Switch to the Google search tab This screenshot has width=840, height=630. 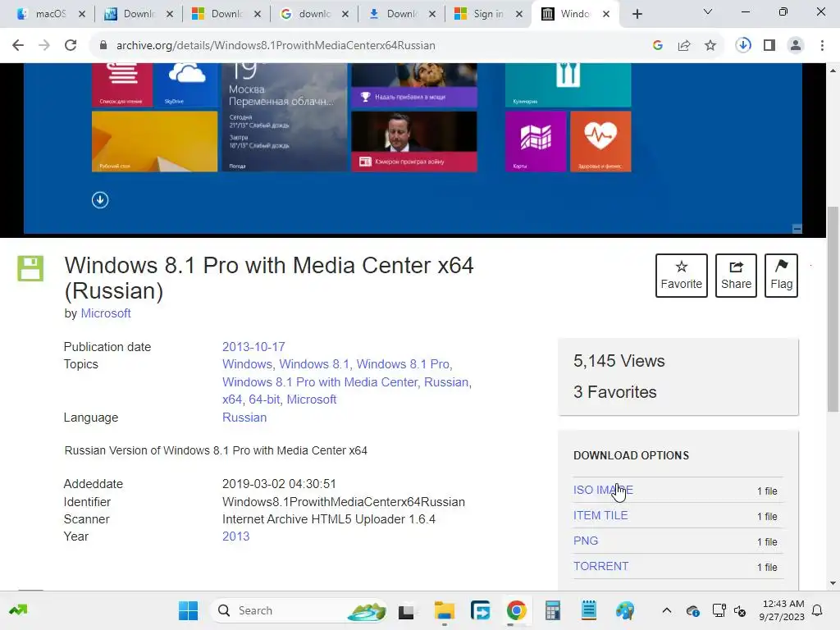coord(314,14)
